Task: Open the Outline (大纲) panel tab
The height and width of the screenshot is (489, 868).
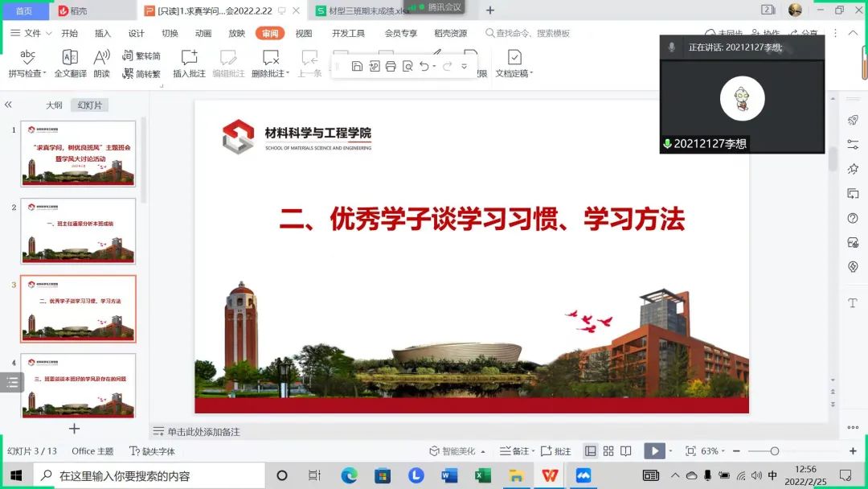Action: coord(54,105)
